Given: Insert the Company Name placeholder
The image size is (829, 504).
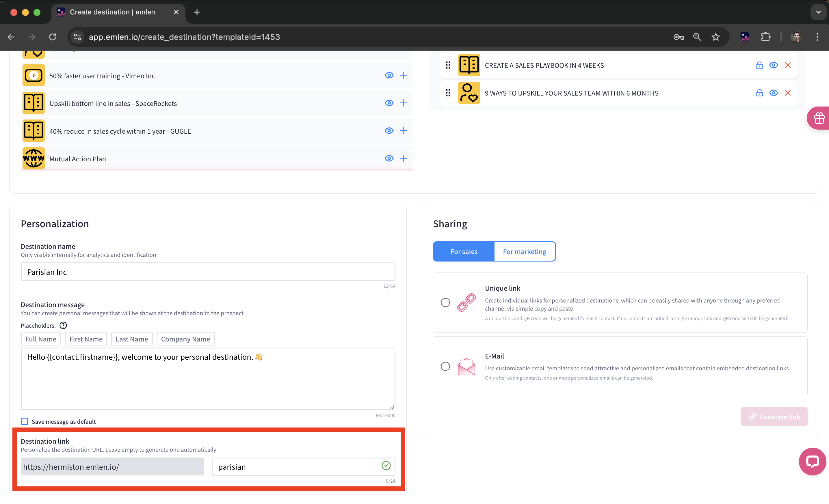Looking at the screenshot, I should click(x=185, y=339).
